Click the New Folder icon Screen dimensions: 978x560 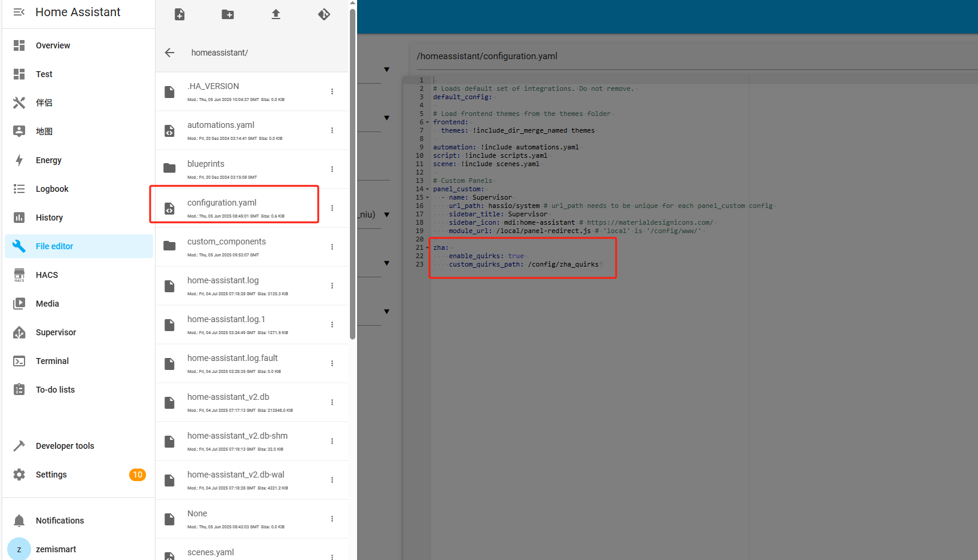pyautogui.click(x=228, y=14)
